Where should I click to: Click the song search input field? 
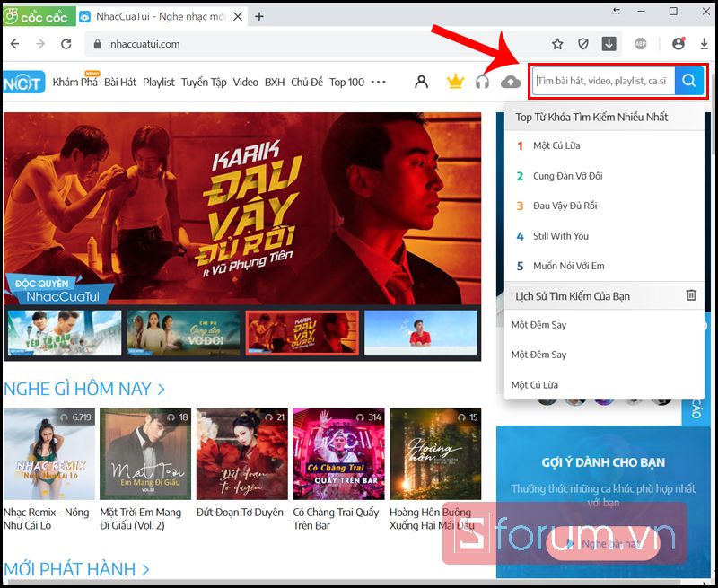[x=603, y=81]
